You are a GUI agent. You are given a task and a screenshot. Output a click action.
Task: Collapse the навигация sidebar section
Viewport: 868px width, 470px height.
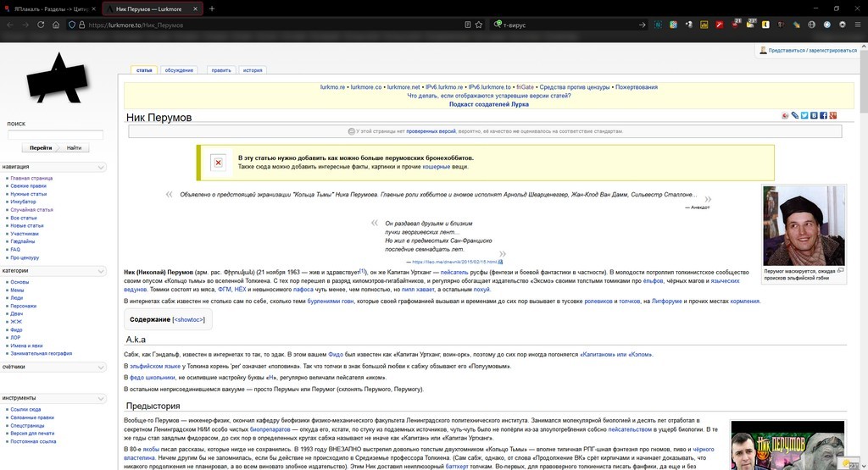101,167
